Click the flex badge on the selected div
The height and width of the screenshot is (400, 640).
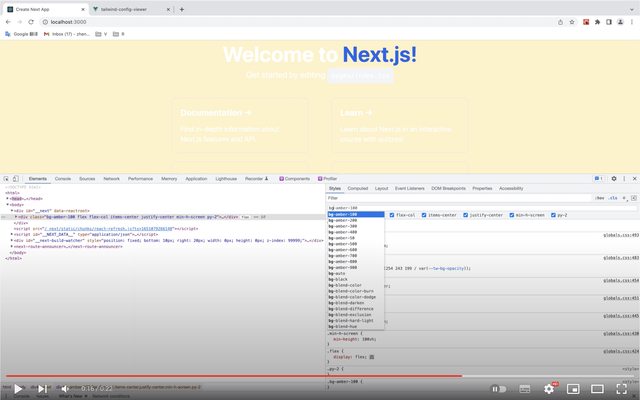click(x=245, y=217)
